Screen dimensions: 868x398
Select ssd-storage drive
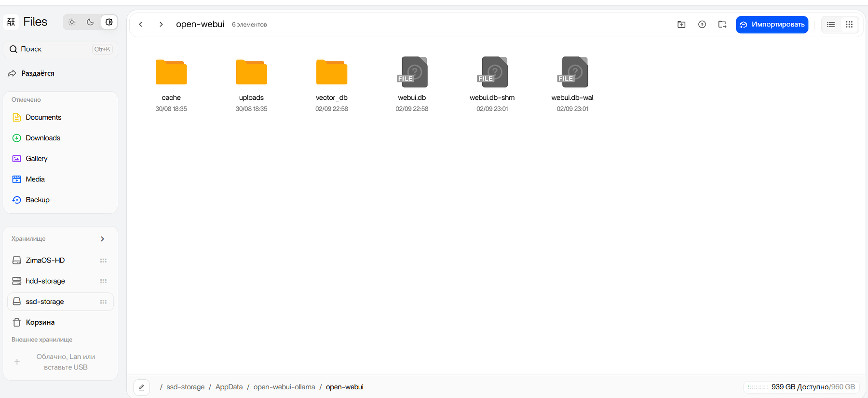coord(61,302)
